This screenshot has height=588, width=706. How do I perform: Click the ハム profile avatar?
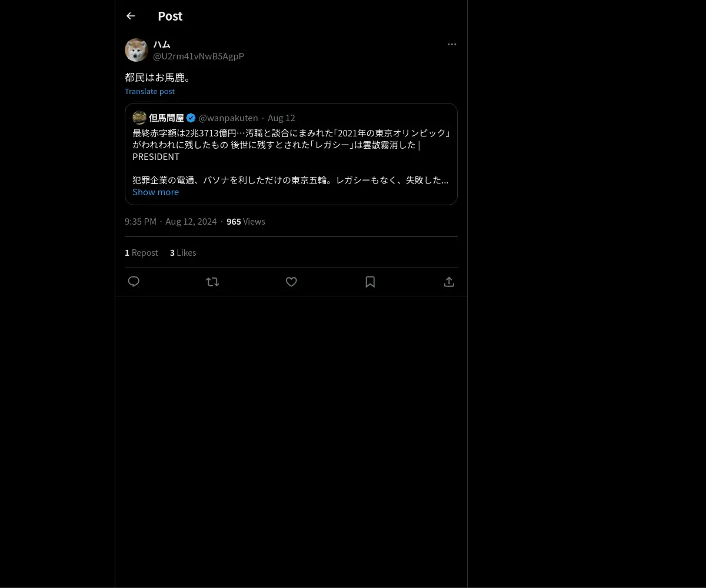click(136, 50)
